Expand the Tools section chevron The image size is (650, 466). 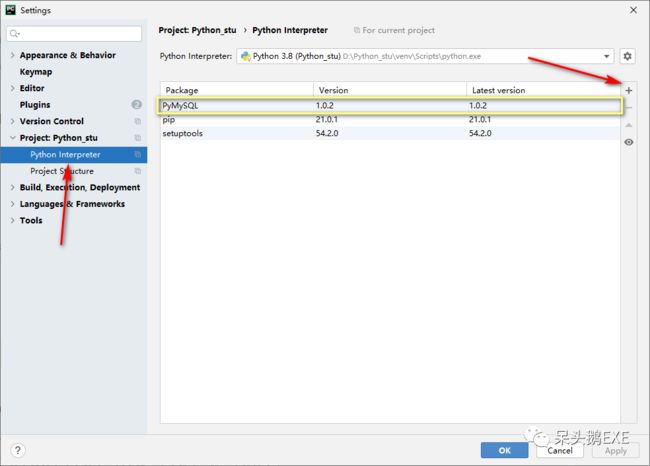tap(12, 221)
